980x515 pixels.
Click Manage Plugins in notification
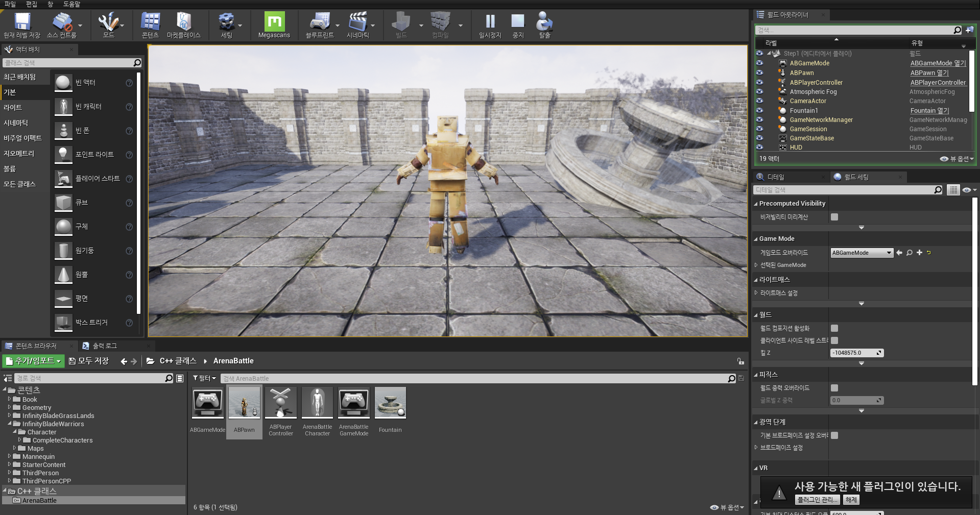click(818, 500)
